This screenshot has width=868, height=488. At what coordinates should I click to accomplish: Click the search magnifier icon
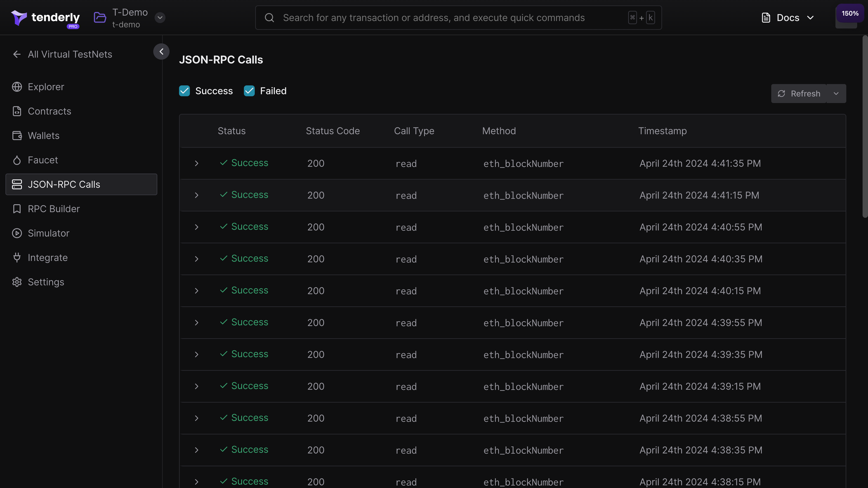click(x=269, y=18)
